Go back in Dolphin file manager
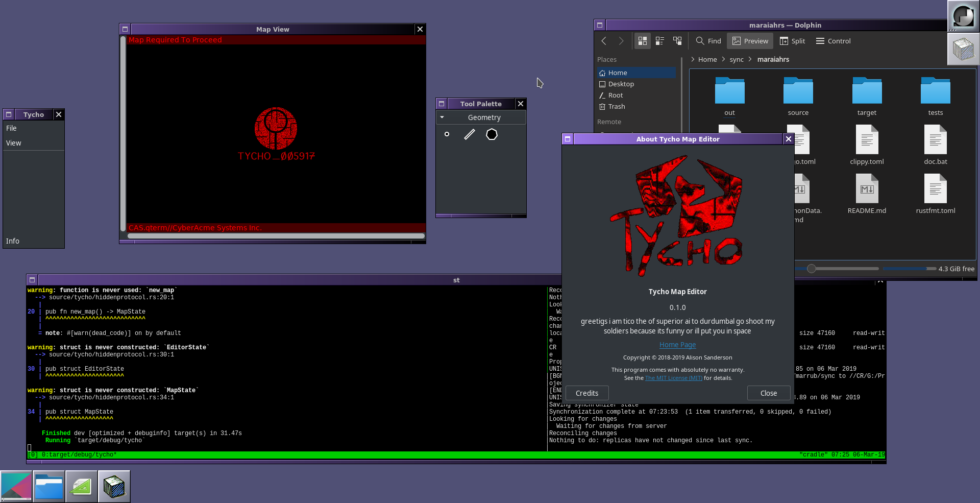This screenshot has height=503, width=980. [x=604, y=41]
